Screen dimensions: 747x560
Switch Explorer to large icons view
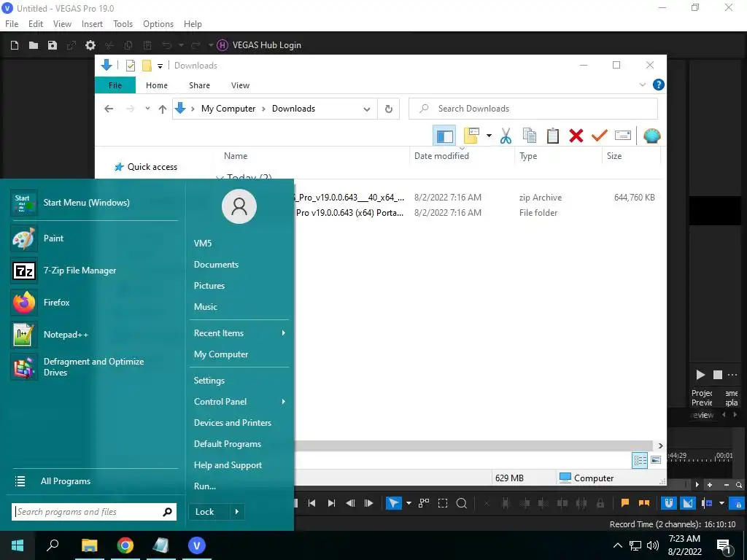click(656, 460)
